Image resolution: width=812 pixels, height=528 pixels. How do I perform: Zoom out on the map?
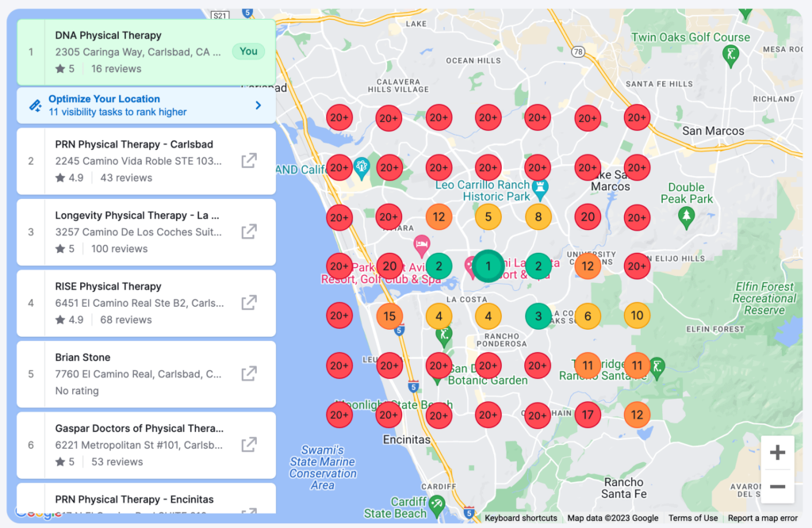[x=777, y=487]
